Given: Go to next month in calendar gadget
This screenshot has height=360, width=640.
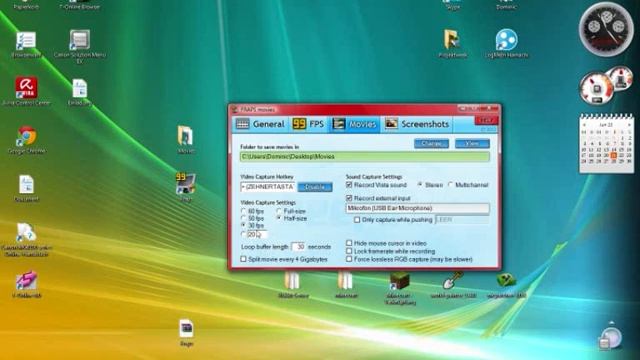Looking at the screenshot, I should pos(629,125).
